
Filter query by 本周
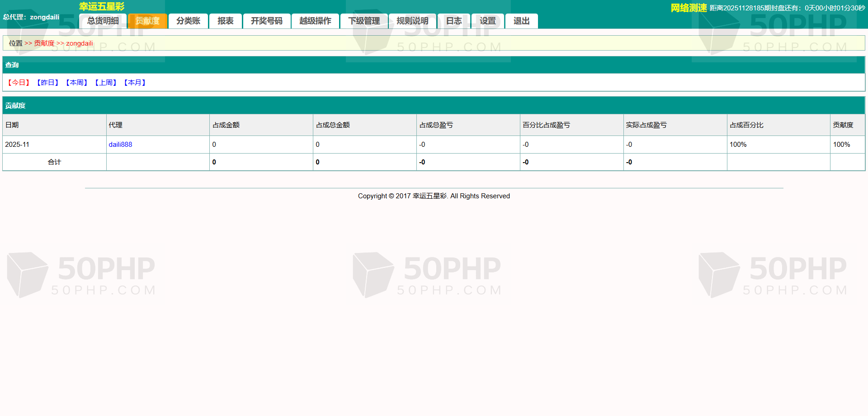[x=76, y=83]
